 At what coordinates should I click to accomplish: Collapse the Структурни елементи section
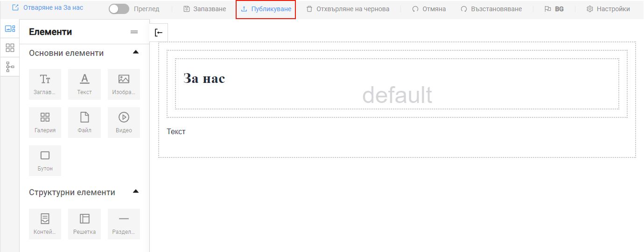tap(136, 191)
